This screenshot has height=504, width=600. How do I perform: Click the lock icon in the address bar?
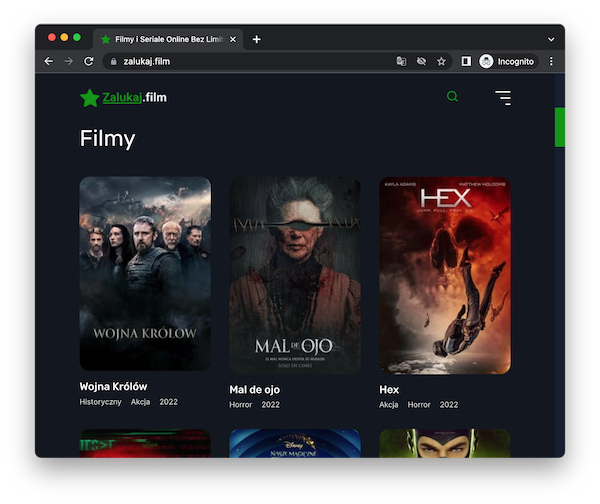point(113,61)
